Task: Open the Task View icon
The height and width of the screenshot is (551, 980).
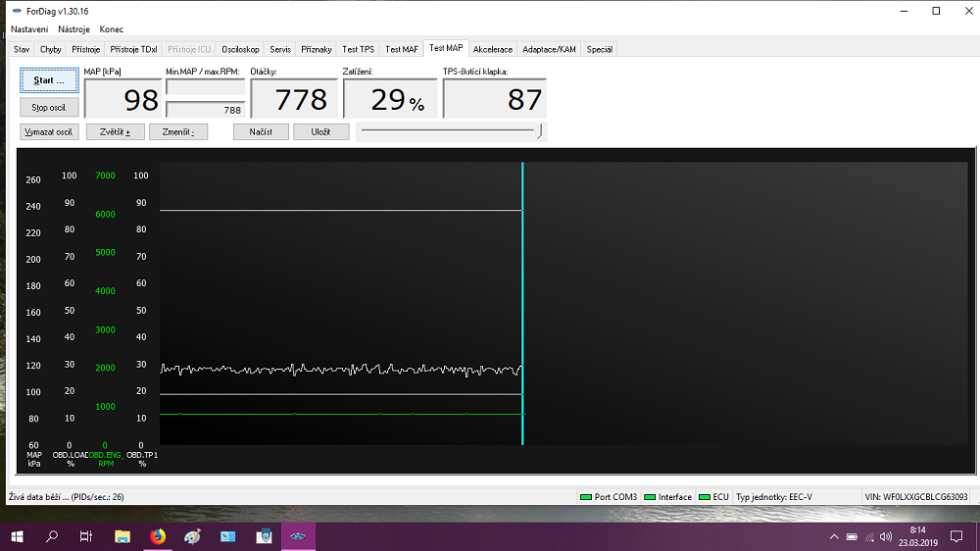Action: tap(86, 536)
